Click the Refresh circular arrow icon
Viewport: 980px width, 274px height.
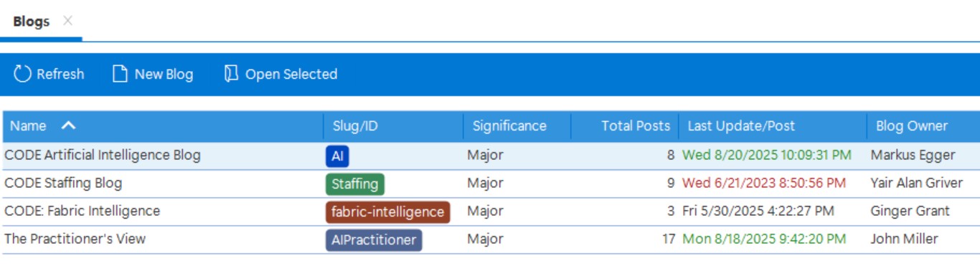click(x=23, y=74)
